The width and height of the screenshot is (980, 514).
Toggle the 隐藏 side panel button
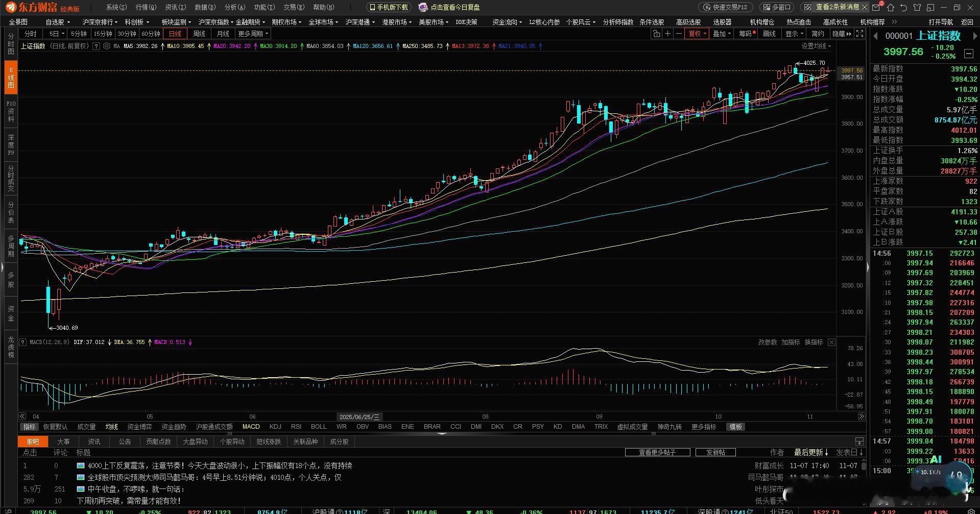point(842,34)
